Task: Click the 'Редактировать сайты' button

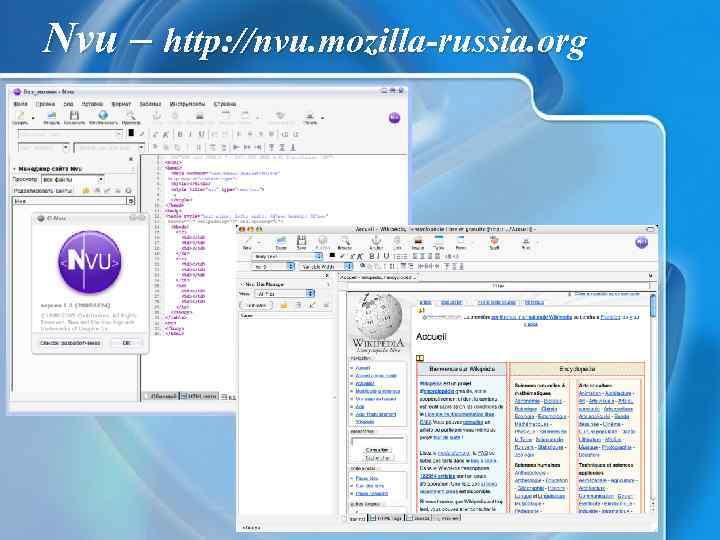Action: (43, 191)
